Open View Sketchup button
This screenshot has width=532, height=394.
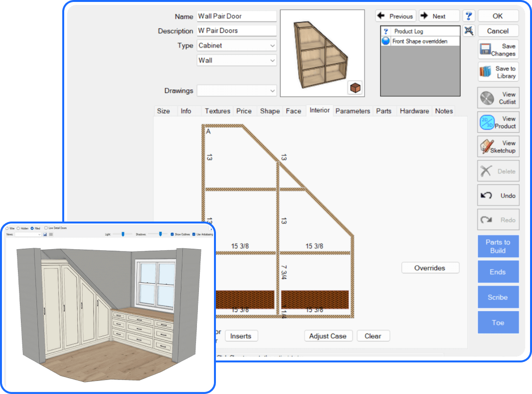pyautogui.click(x=498, y=147)
